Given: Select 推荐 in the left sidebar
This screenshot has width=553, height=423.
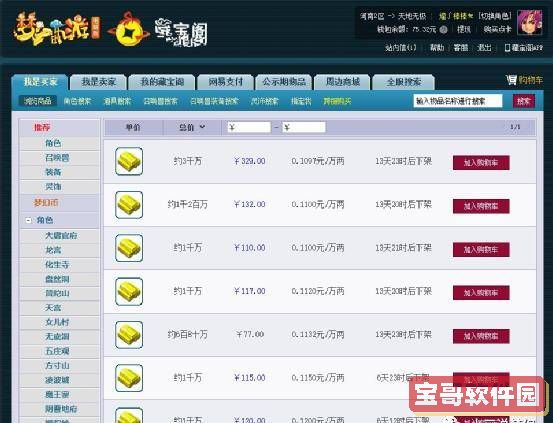Looking at the screenshot, I should click(x=42, y=128).
